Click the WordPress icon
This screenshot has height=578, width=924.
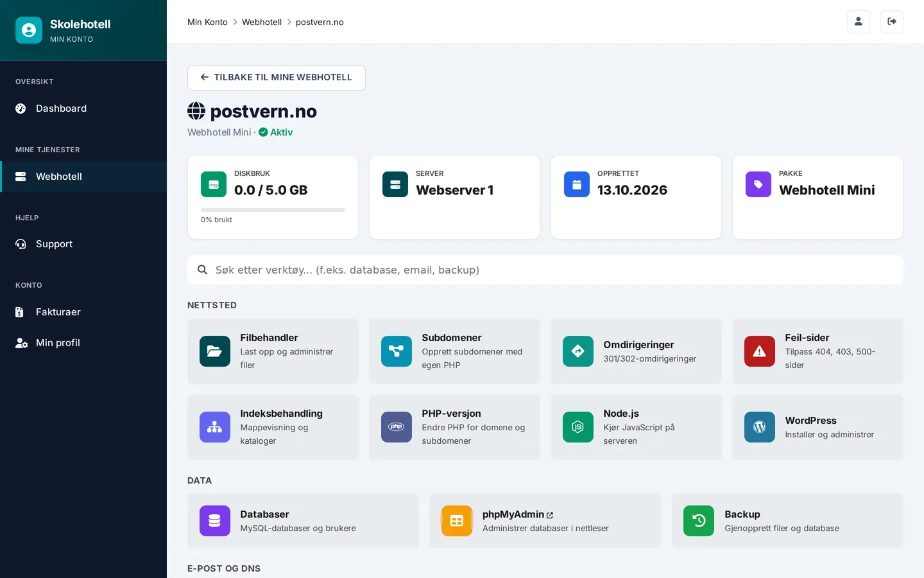coord(760,427)
